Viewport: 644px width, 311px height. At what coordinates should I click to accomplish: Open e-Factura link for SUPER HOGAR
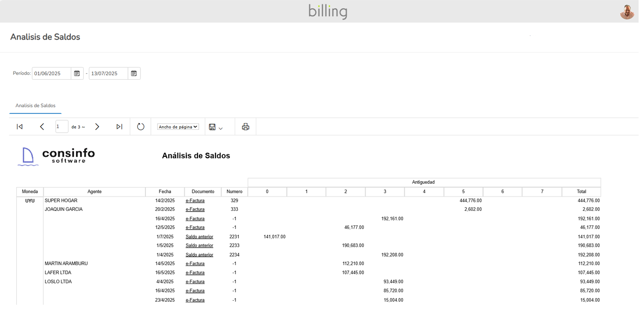coord(195,201)
